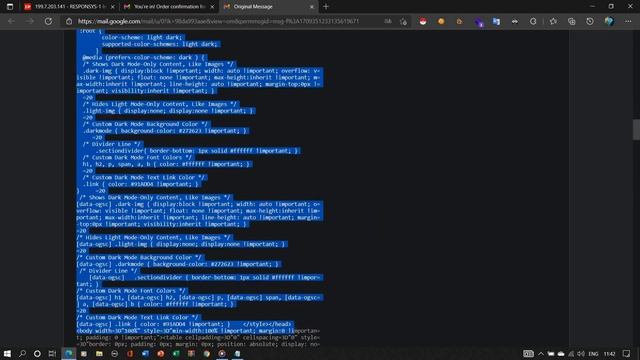Open a new browser tab
The height and width of the screenshot is (360, 640).
[x=326, y=7]
